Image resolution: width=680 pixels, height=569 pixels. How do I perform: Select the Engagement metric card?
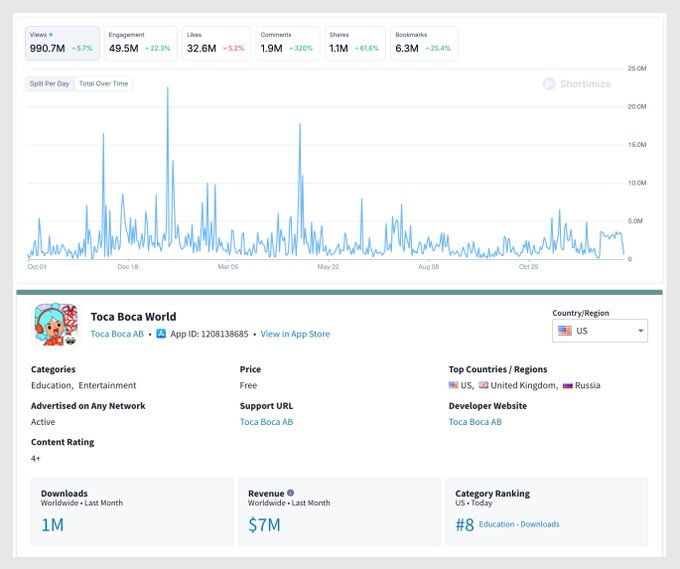point(140,43)
